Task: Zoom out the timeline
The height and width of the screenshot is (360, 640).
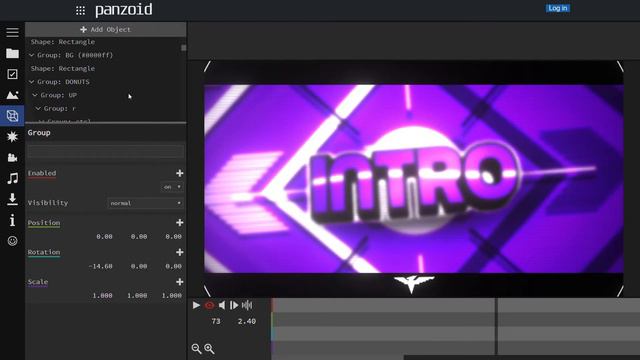Action: click(196, 349)
